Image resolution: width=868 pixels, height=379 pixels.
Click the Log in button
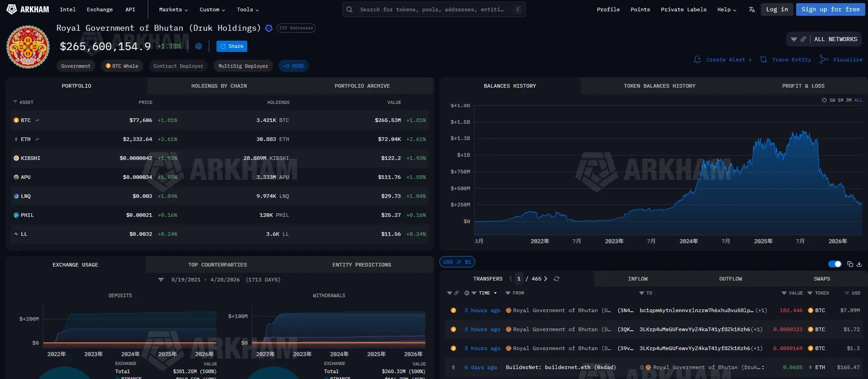(777, 9)
